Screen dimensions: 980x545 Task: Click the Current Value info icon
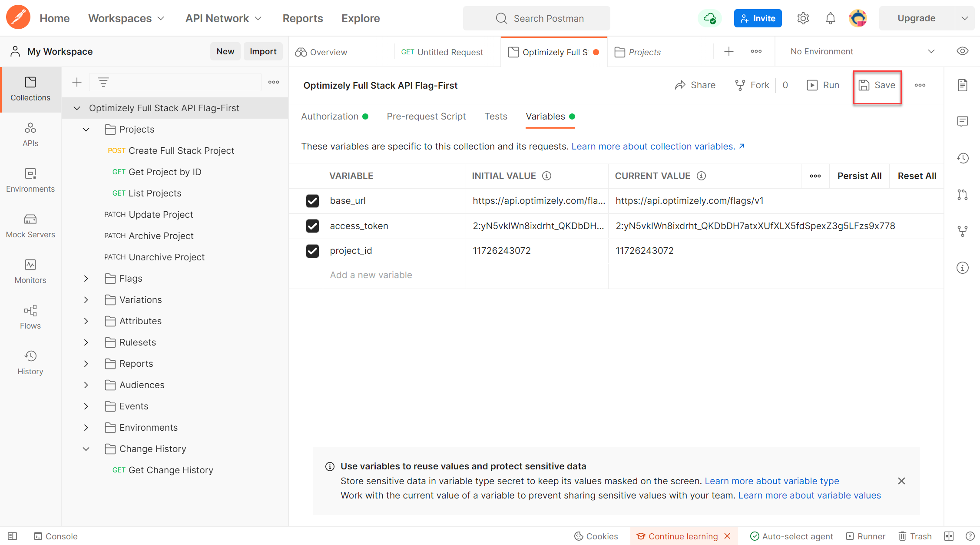(x=702, y=176)
